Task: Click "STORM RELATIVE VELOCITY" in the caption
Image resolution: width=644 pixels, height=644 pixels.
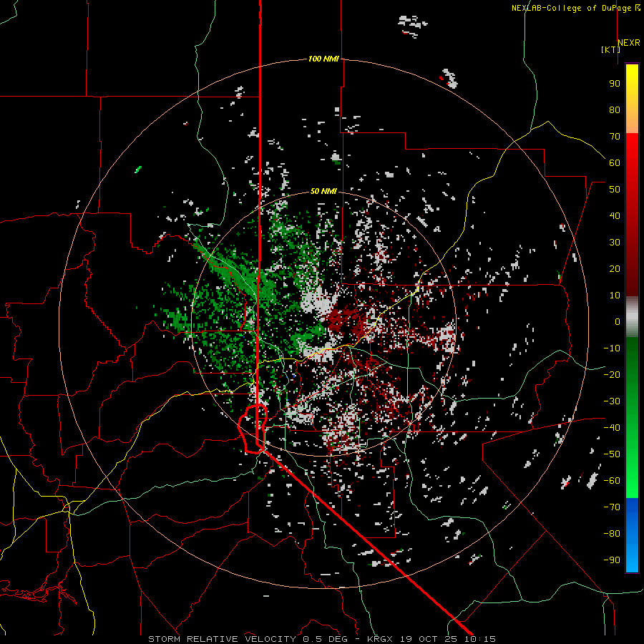Action: [223, 639]
